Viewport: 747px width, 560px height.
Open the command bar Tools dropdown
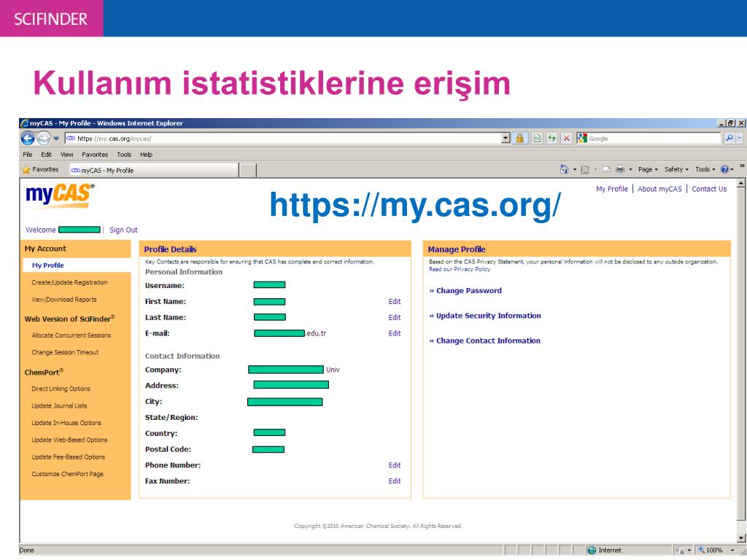(705, 169)
